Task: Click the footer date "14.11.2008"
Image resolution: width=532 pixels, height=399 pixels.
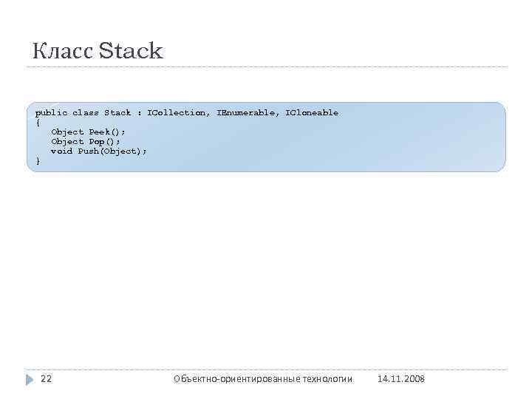Action: click(x=401, y=378)
